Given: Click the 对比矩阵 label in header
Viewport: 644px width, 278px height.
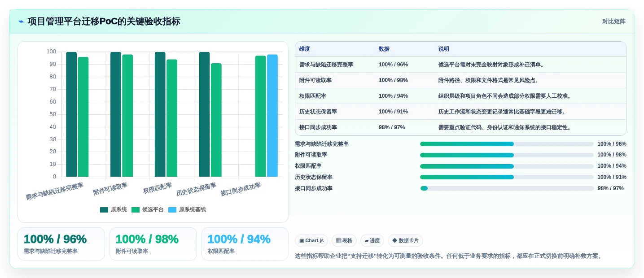Looking at the screenshot, I should (x=613, y=22).
